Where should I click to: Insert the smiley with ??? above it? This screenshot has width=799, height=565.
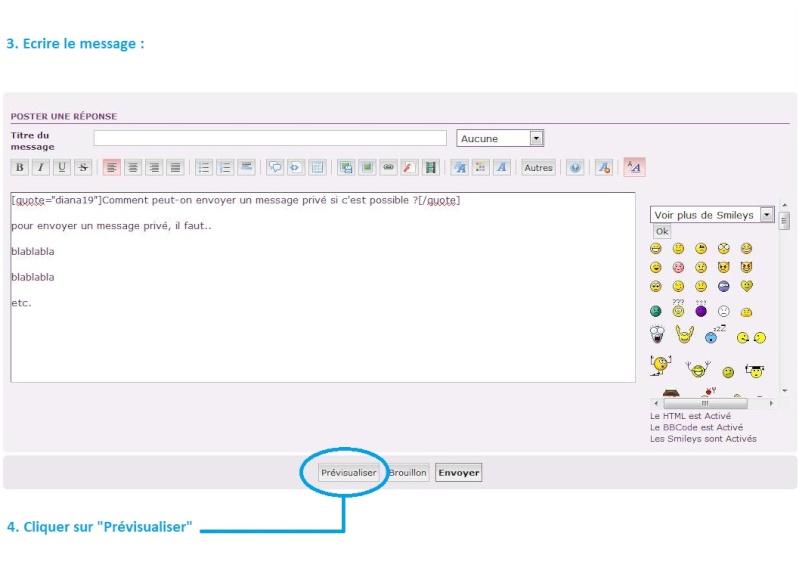[678, 308]
